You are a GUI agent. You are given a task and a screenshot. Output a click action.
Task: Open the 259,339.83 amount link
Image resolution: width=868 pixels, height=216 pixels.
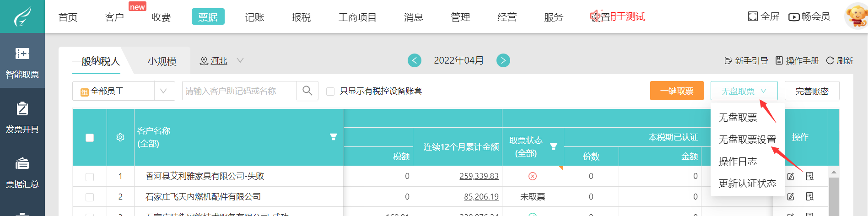pyautogui.click(x=479, y=176)
